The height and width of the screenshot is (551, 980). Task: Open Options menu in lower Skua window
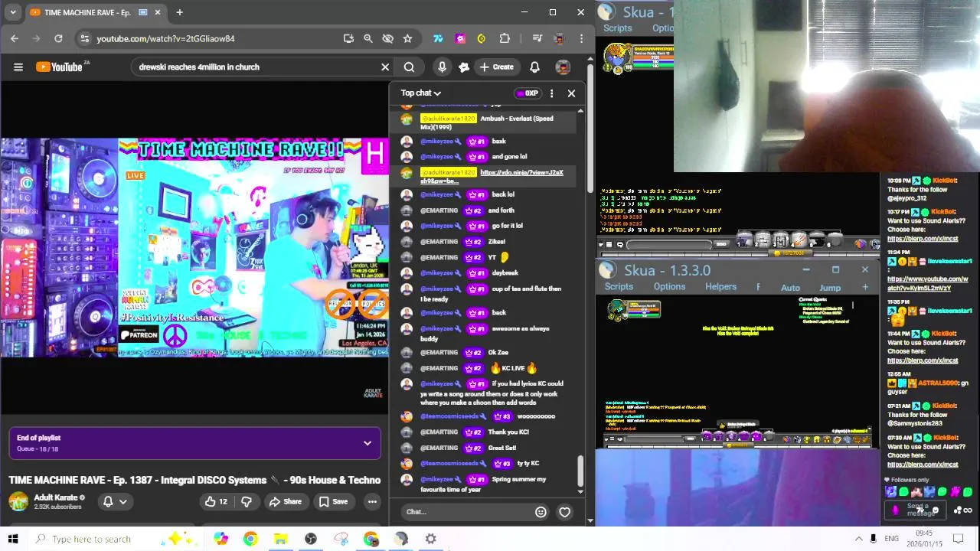pyautogui.click(x=669, y=287)
